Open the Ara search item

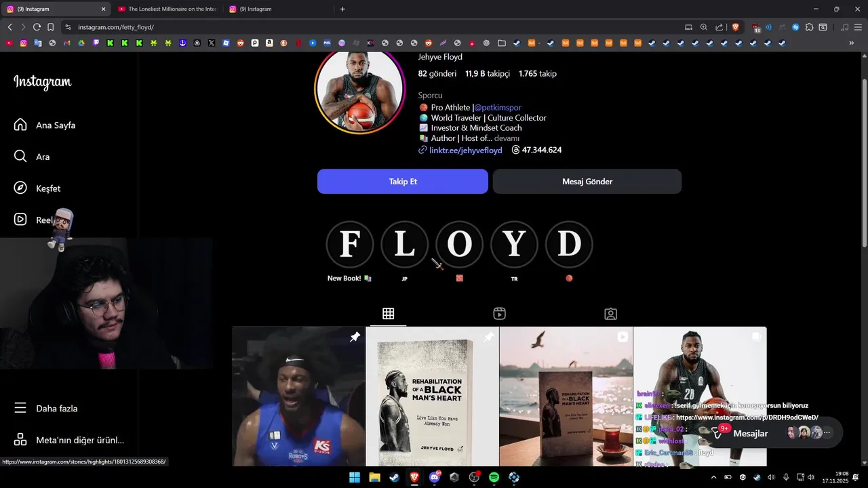tap(32, 157)
